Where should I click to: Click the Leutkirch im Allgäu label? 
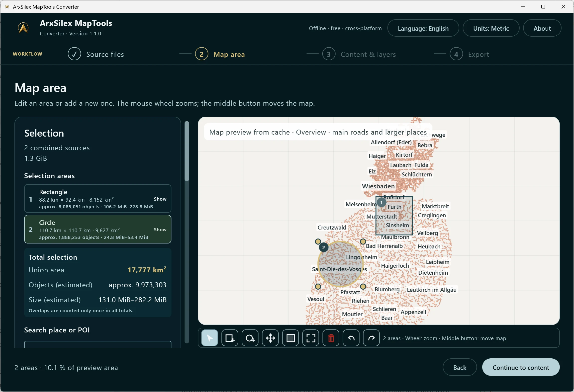pyautogui.click(x=432, y=290)
